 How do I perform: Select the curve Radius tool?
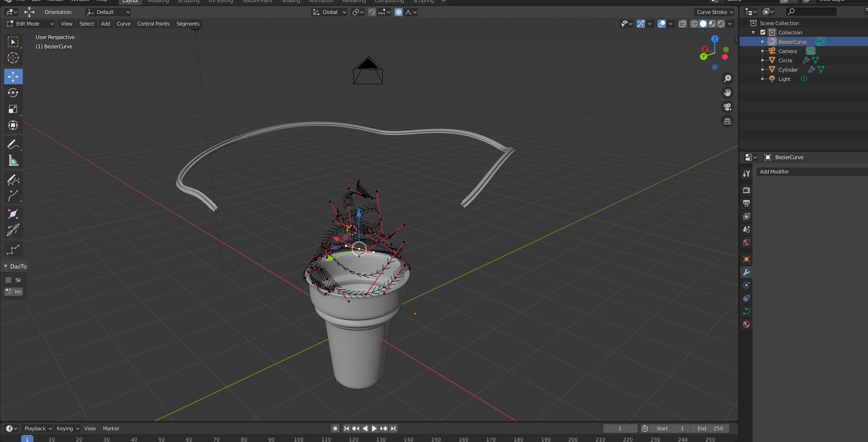click(13, 214)
